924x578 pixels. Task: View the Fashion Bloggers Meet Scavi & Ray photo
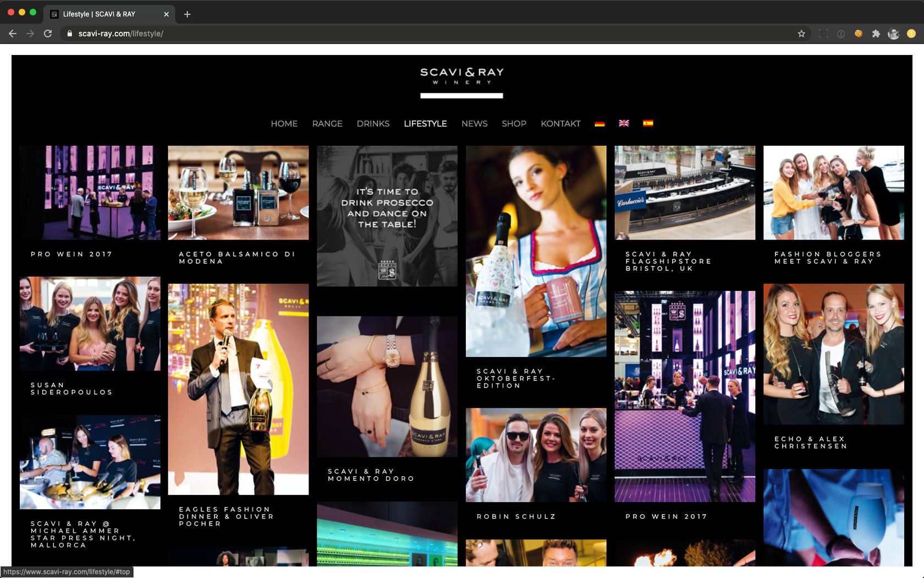[x=833, y=193]
